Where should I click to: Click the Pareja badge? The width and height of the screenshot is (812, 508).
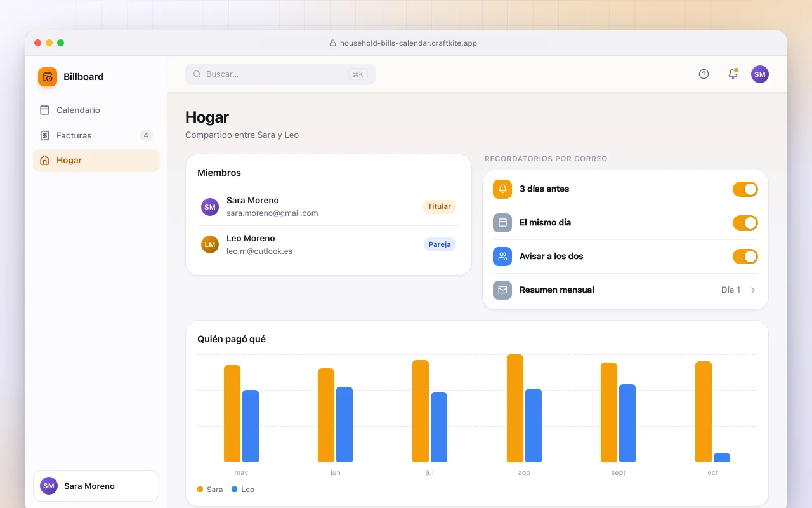click(440, 244)
